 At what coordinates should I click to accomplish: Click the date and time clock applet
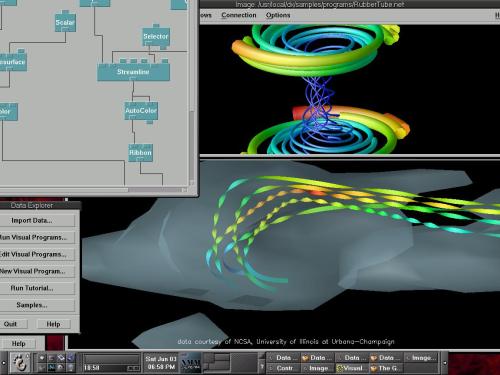[x=161, y=363]
